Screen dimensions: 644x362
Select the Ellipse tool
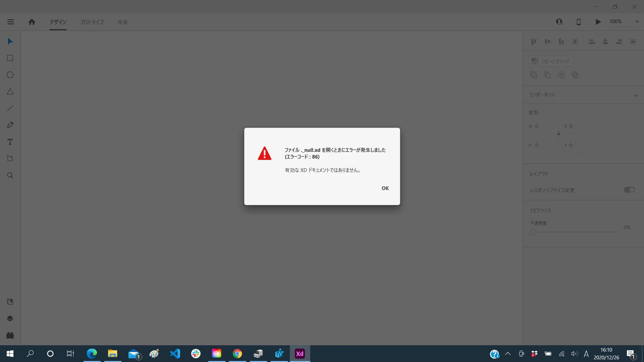(x=10, y=75)
